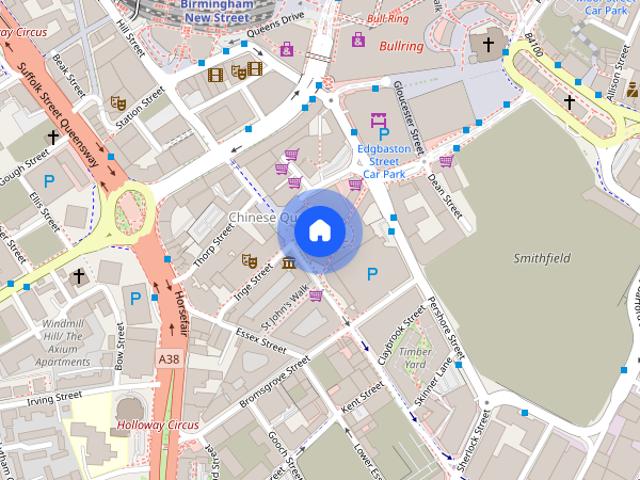Select the Smithfield area label
640x480 pixels.
[x=542, y=258]
